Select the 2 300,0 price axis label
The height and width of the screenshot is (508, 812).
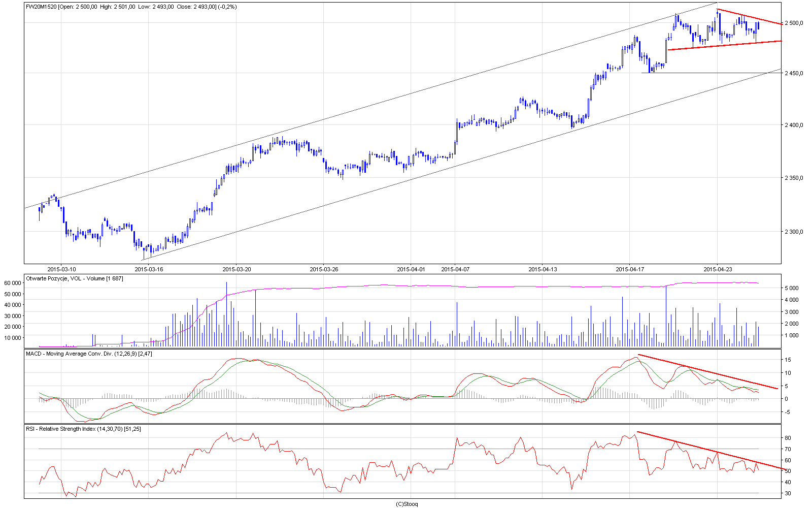point(794,232)
